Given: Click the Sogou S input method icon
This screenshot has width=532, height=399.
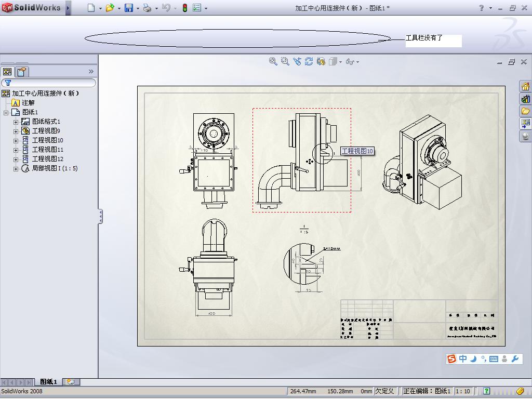Looking at the screenshot, I should click(x=451, y=359).
